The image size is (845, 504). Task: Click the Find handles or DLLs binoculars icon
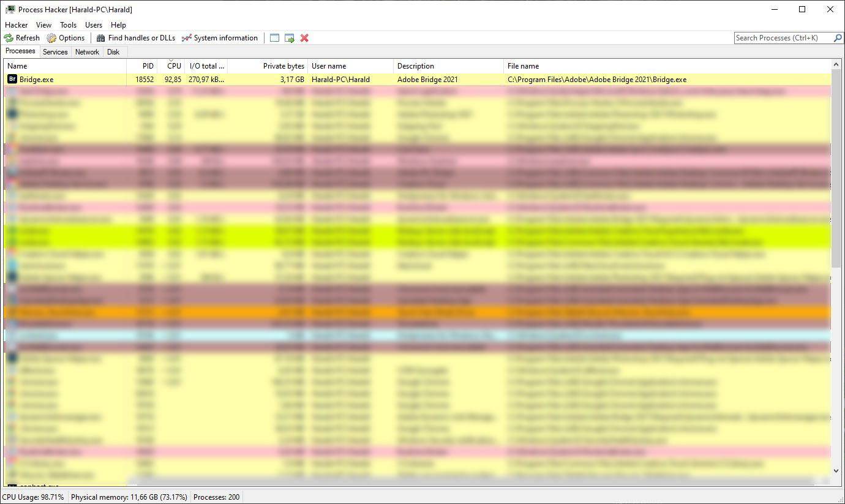click(x=101, y=38)
